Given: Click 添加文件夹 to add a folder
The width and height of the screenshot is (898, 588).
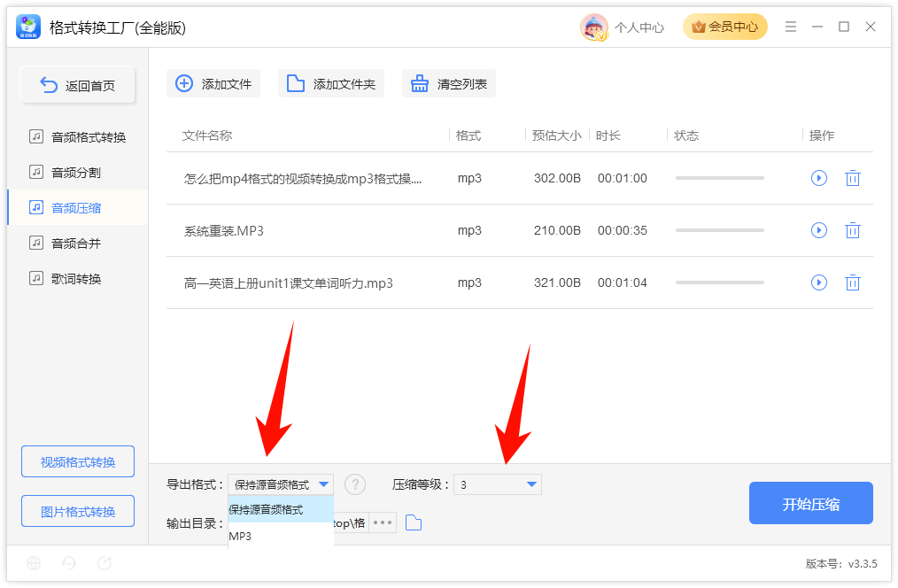Looking at the screenshot, I should [331, 83].
